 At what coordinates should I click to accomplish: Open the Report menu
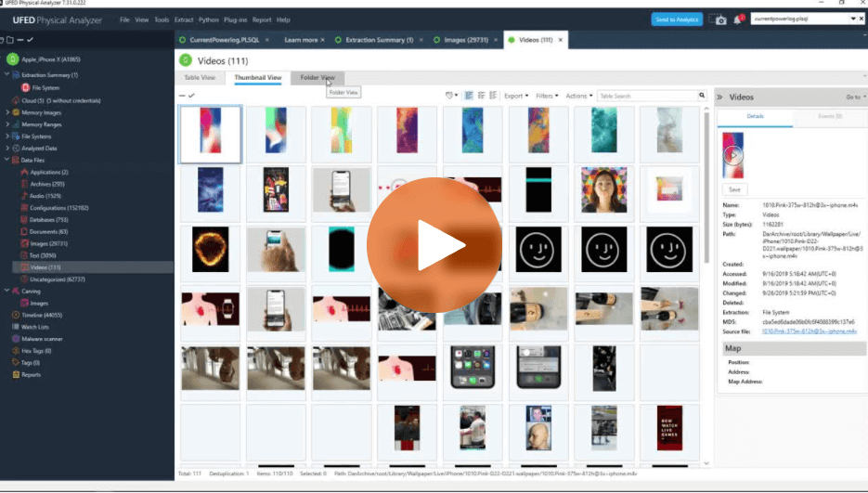(x=262, y=19)
